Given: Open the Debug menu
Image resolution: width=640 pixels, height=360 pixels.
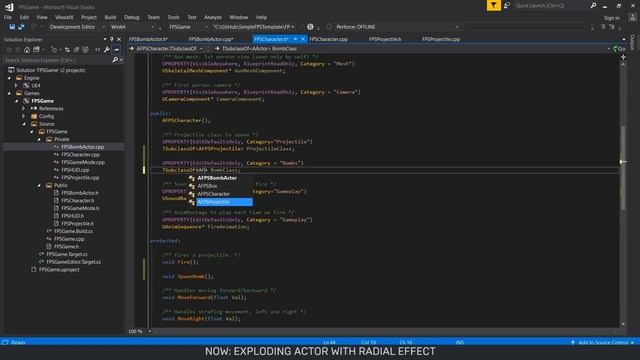Looking at the screenshot, I should point(131,17).
